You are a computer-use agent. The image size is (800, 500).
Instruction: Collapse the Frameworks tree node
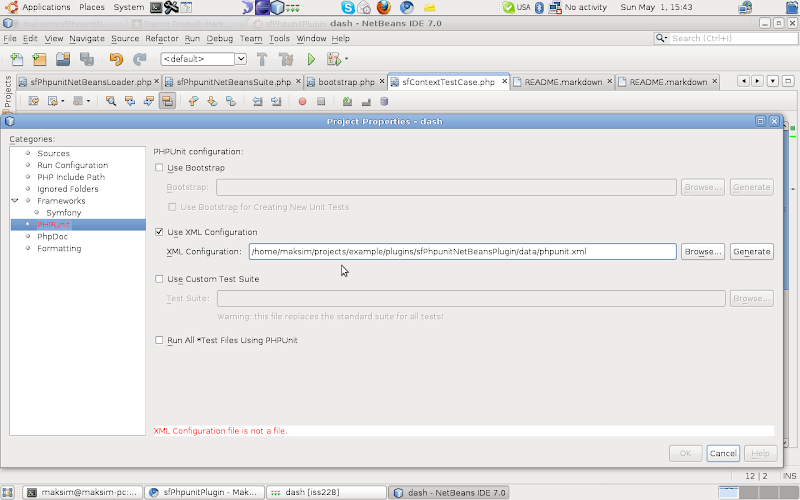15,201
